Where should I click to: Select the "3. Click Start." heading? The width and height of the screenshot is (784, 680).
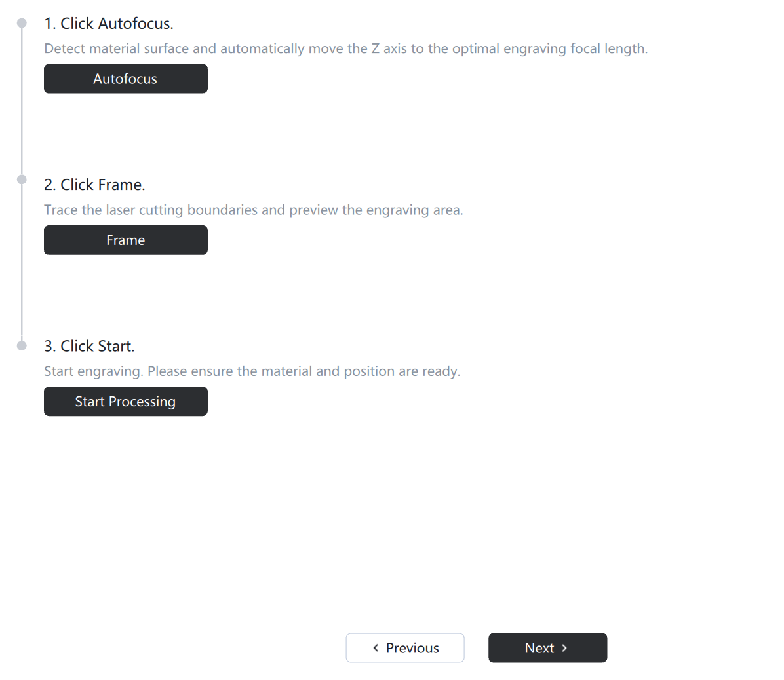click(89, 346)
